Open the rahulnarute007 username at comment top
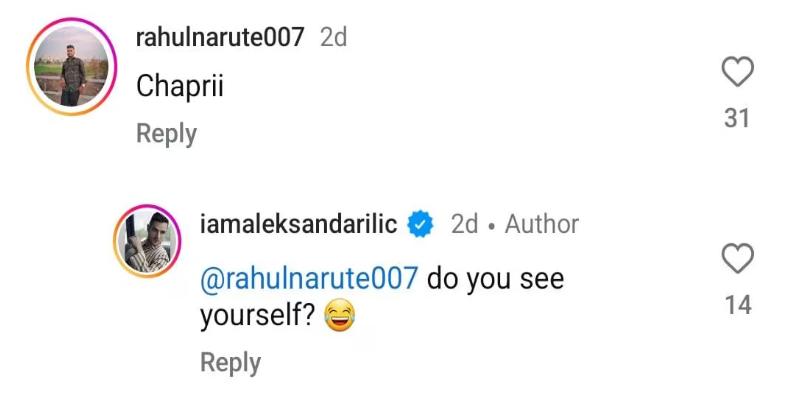 tap(220, 37)
